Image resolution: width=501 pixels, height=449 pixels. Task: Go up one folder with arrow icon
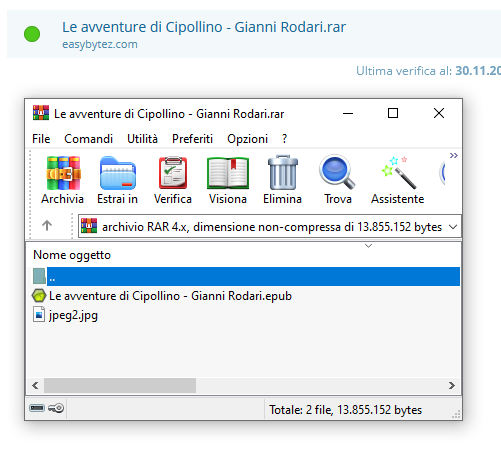47,226
